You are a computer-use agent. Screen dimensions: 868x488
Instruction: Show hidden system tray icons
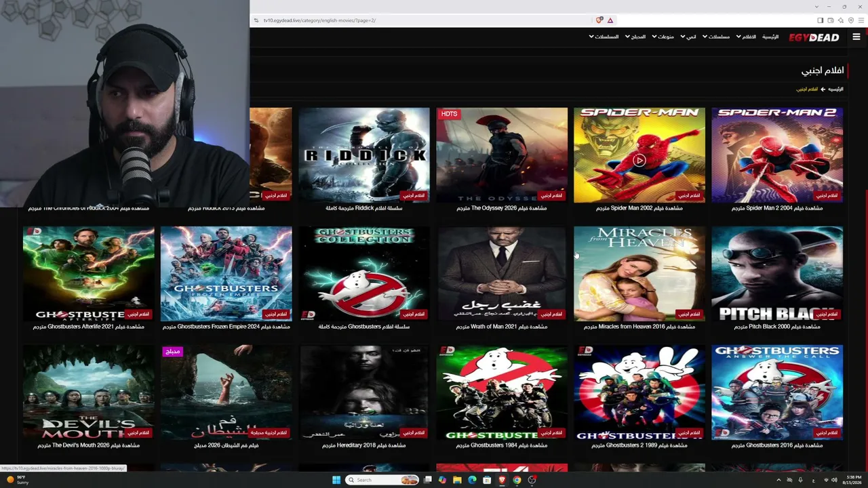778,480
